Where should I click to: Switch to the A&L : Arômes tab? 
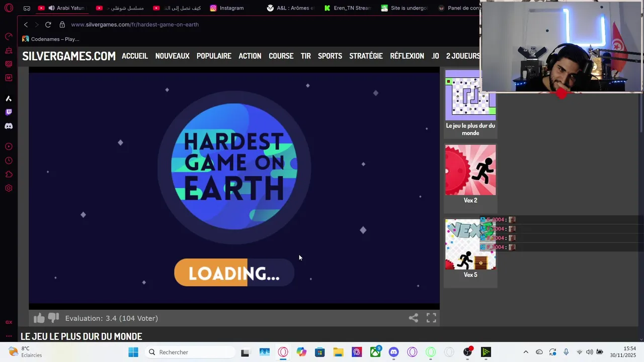pos(292,8)
